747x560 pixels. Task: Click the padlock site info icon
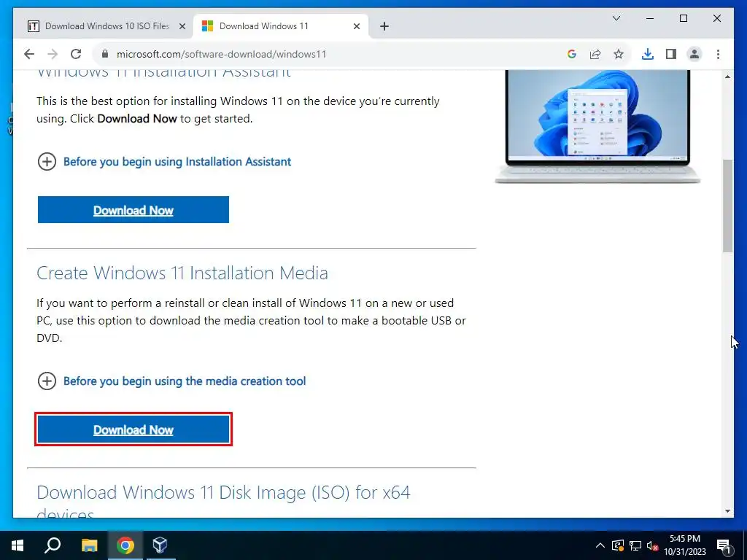[x=105, y=54]
